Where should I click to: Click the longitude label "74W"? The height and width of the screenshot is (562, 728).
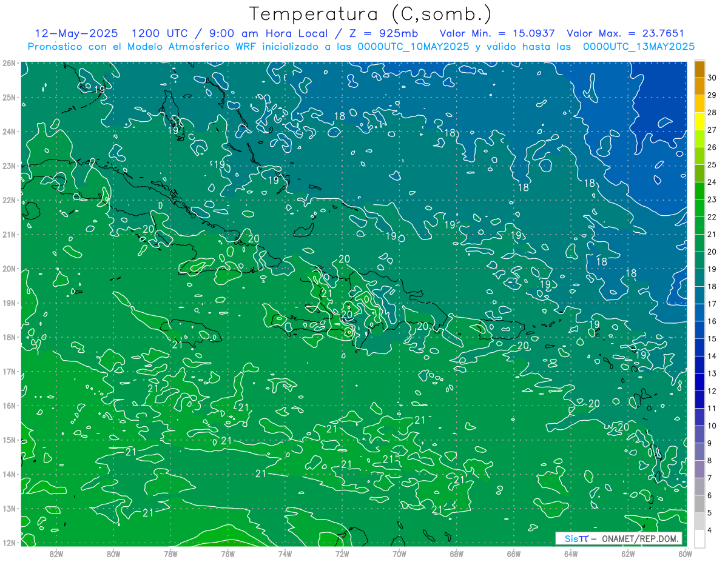tap(285, 554)
